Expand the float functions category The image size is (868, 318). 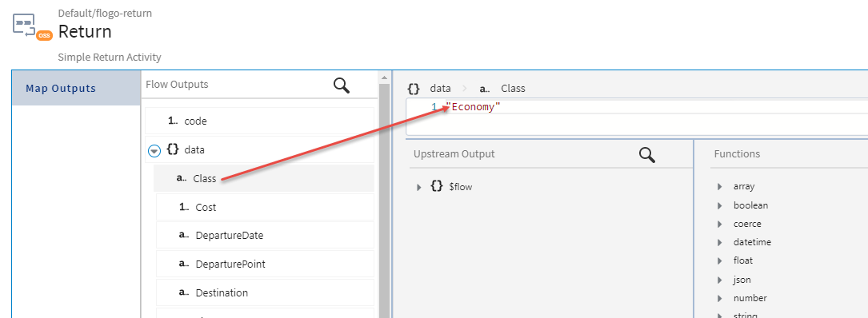click(x=720, y=260)
